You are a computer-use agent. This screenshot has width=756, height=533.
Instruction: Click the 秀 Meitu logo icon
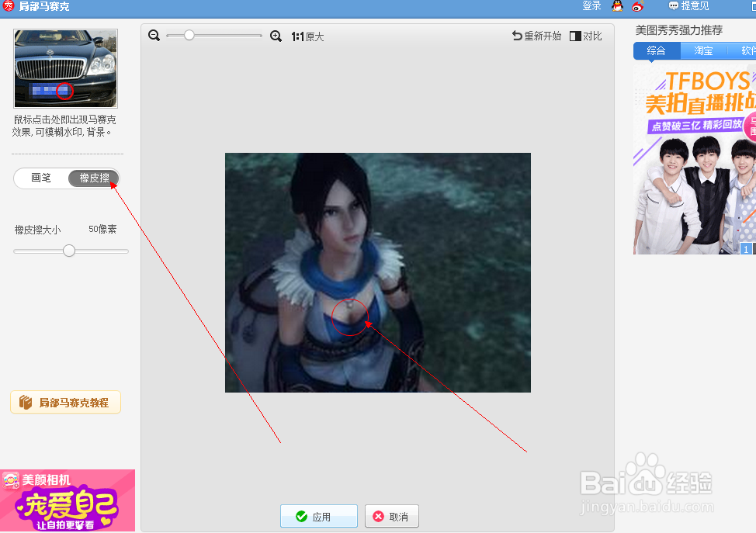(x=9, y=5)
